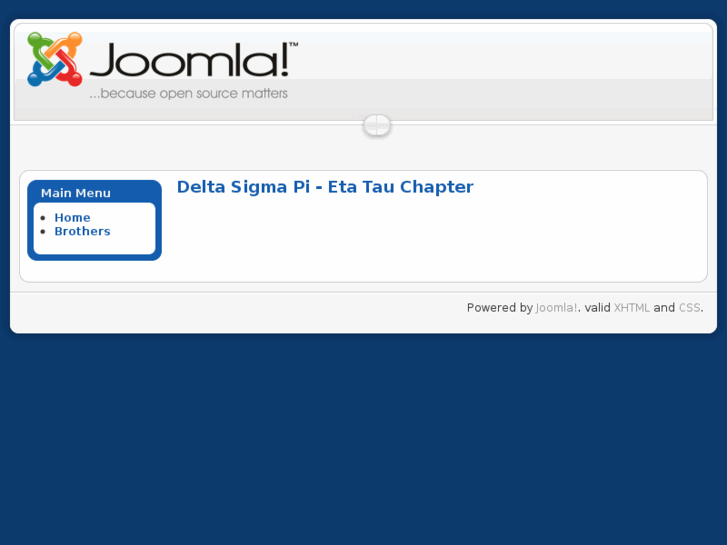This screenshot has width=727, height=545.
Task: Click blank gray header banner right side
Action: tap(510, 72)
